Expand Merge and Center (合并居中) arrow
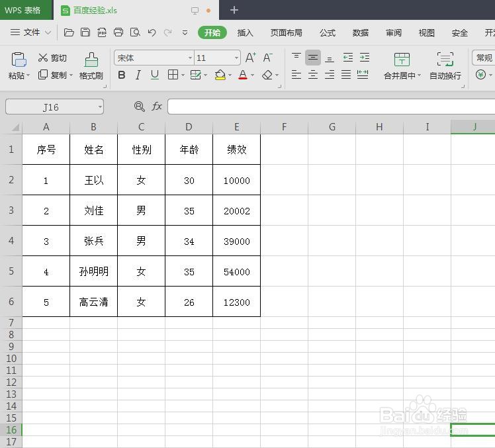The width and height of the screenshot is (495, 448). click(420, 75)
